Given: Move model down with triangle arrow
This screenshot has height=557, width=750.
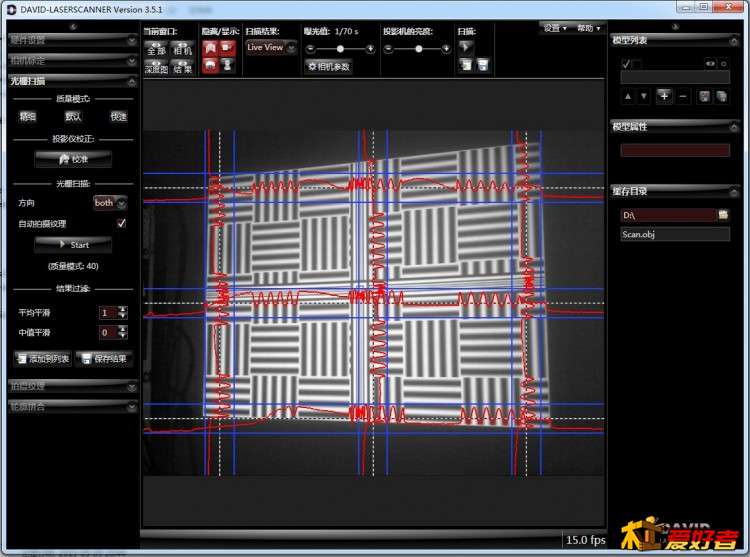Looking at the screenshot, I should pos(644,97).
